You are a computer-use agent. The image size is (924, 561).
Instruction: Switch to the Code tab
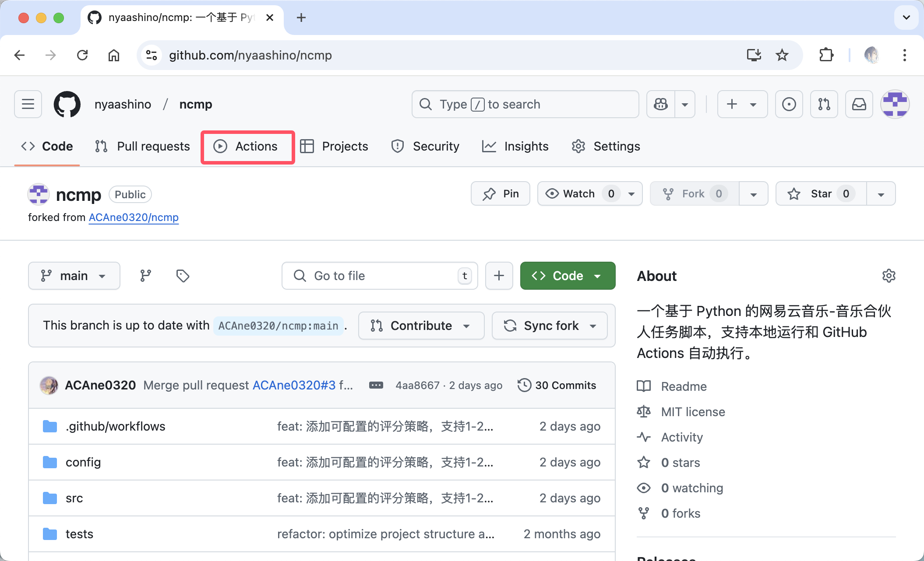click(x=47, y=146)
